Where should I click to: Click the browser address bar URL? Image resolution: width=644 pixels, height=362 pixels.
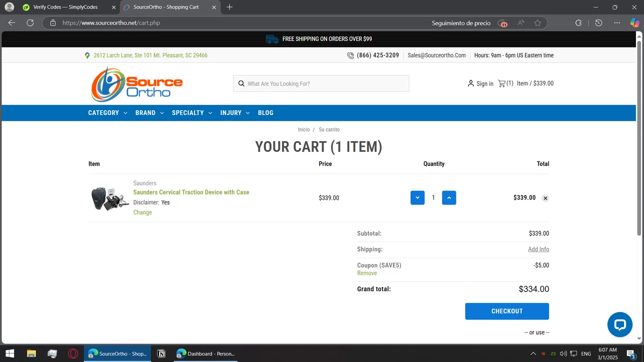[x=111, y=23]
